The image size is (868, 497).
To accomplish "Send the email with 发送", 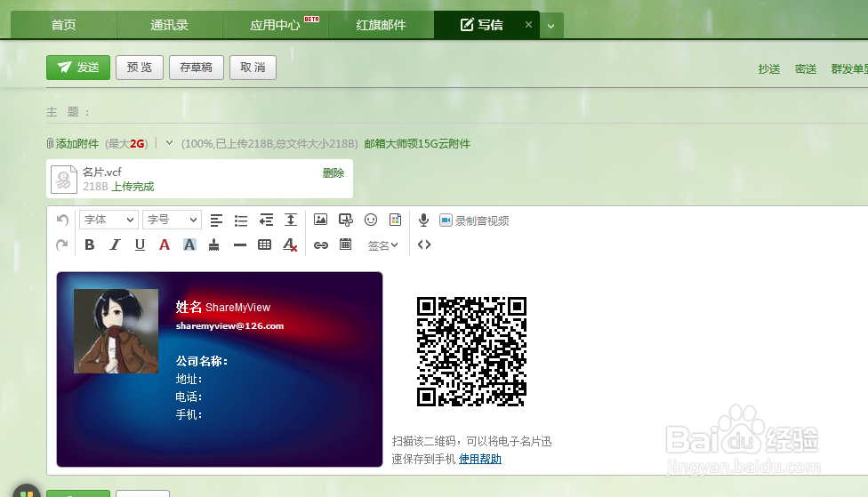I will (x=78, y=68).
